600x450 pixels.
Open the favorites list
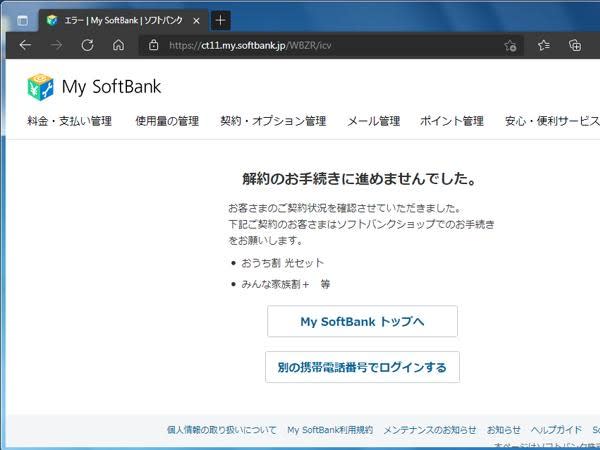point(543,45)
